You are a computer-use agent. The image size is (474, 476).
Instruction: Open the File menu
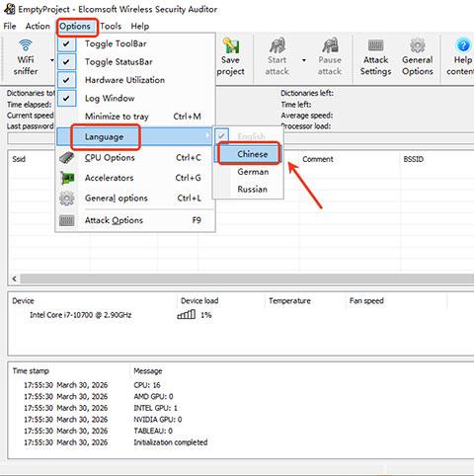10,26
